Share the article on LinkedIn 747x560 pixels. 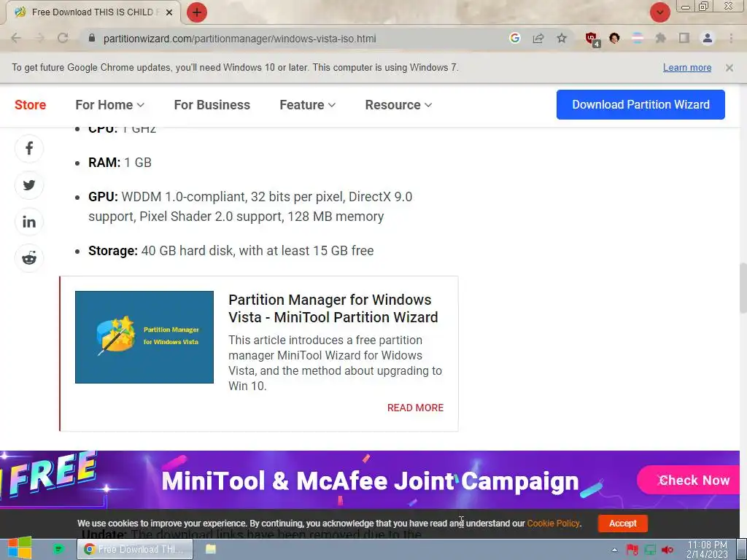coord(29,222)
